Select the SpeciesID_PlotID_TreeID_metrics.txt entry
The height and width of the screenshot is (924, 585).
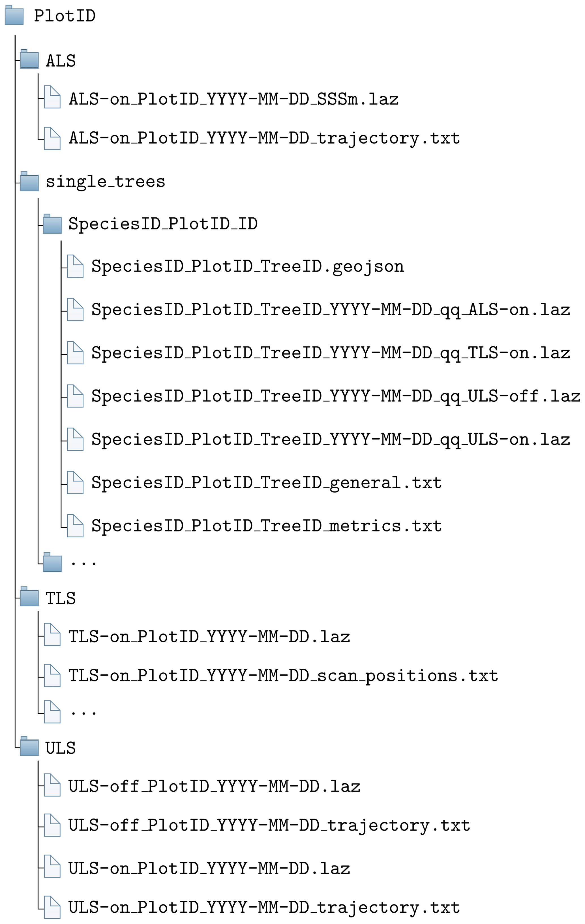pyautogui.click(x=266, y=526)
